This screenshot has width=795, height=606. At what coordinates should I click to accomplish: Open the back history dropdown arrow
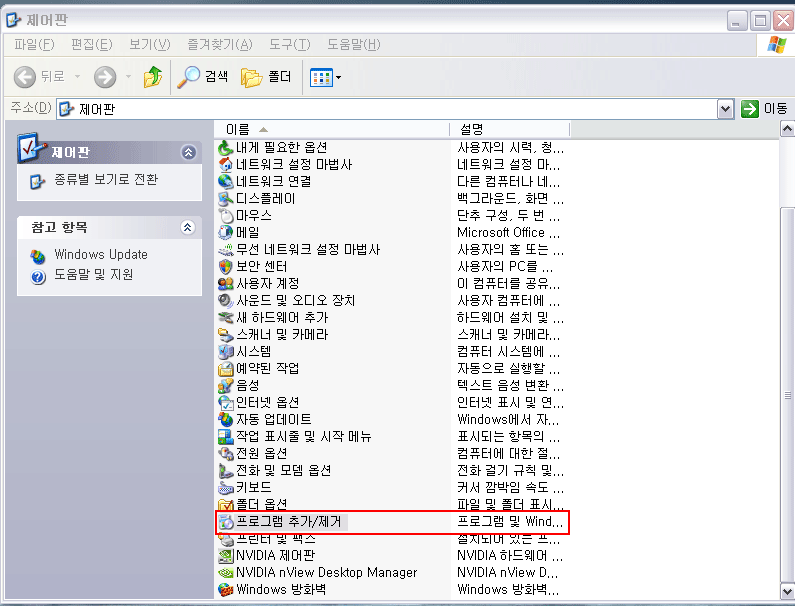tap(78, 77)
